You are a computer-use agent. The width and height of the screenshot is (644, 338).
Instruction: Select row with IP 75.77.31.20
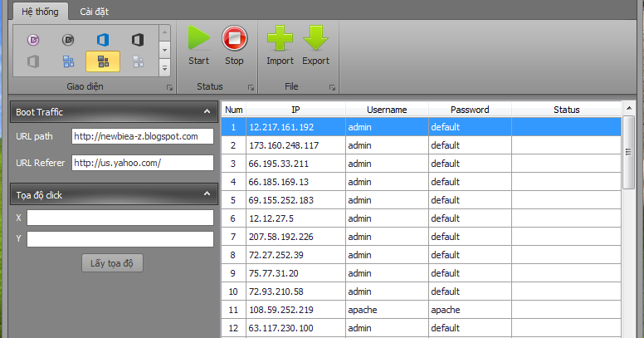click(x=421, y=273)
